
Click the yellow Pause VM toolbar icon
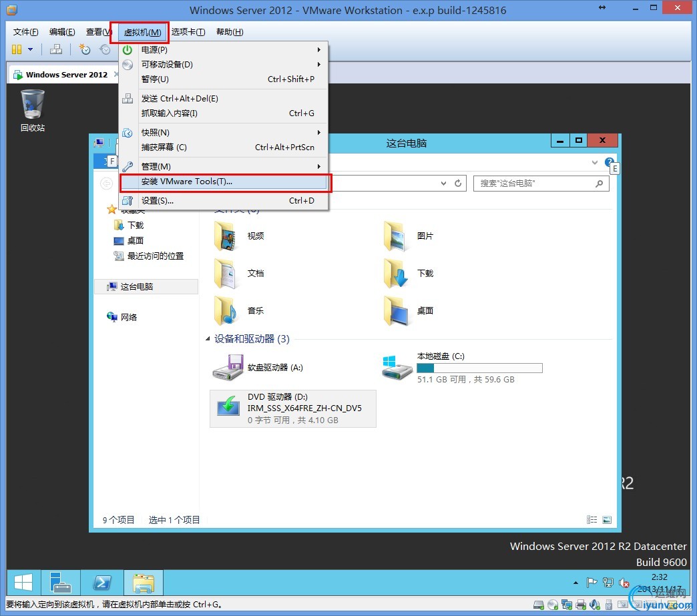17,49
